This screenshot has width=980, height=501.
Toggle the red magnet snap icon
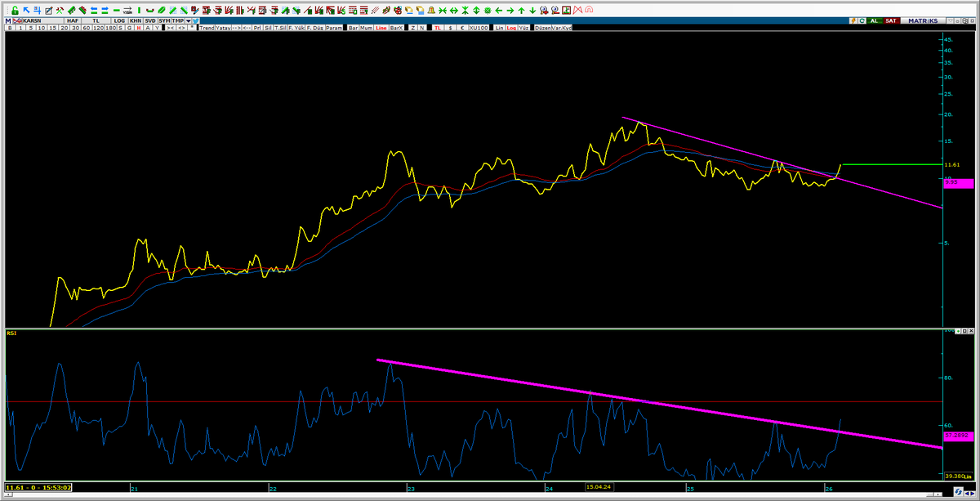pos(589,11)
